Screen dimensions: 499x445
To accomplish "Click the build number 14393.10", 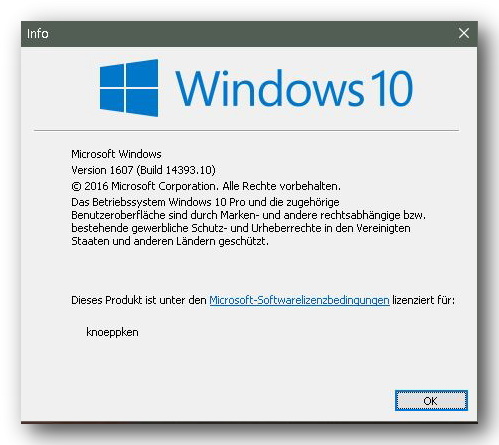I will coord(189,170).
